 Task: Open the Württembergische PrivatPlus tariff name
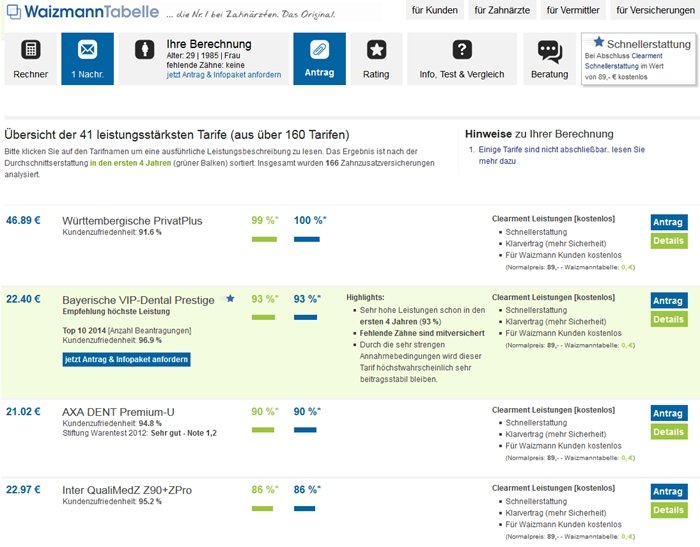coord(132,221)
